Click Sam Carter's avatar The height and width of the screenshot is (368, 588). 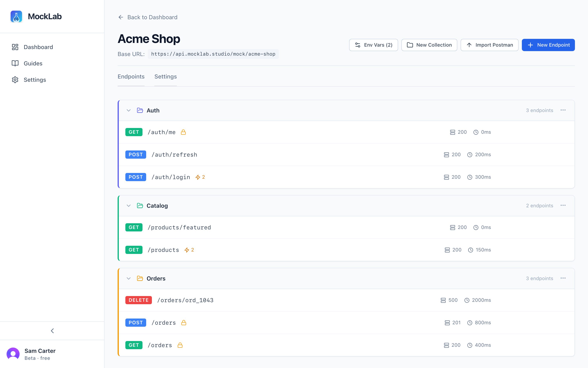click(13, 354)
